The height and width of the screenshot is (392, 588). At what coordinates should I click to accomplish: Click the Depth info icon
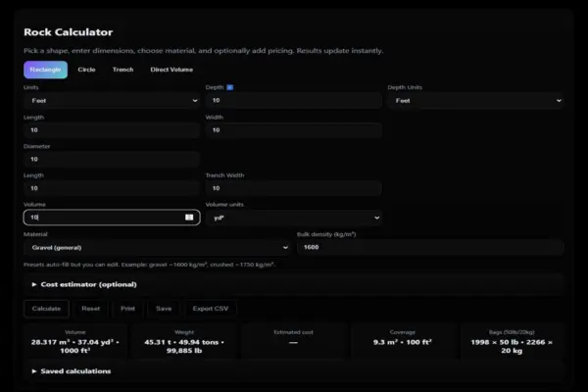coord(230,87)
